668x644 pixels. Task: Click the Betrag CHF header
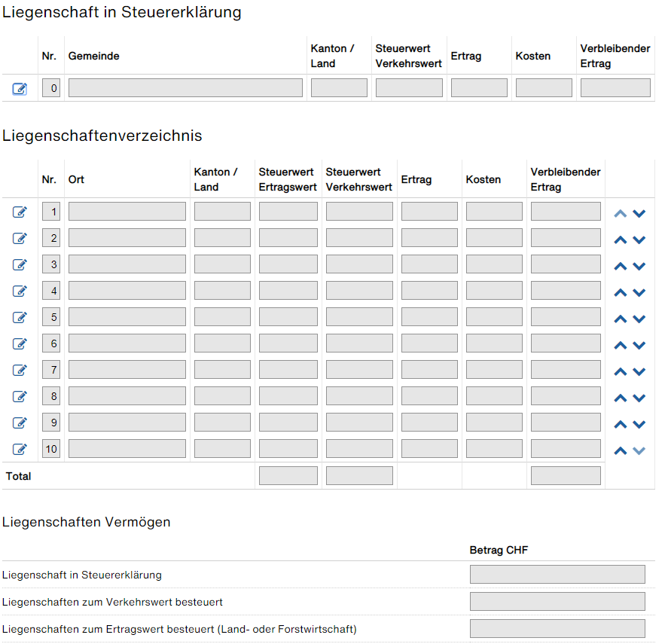click(499, 551)
